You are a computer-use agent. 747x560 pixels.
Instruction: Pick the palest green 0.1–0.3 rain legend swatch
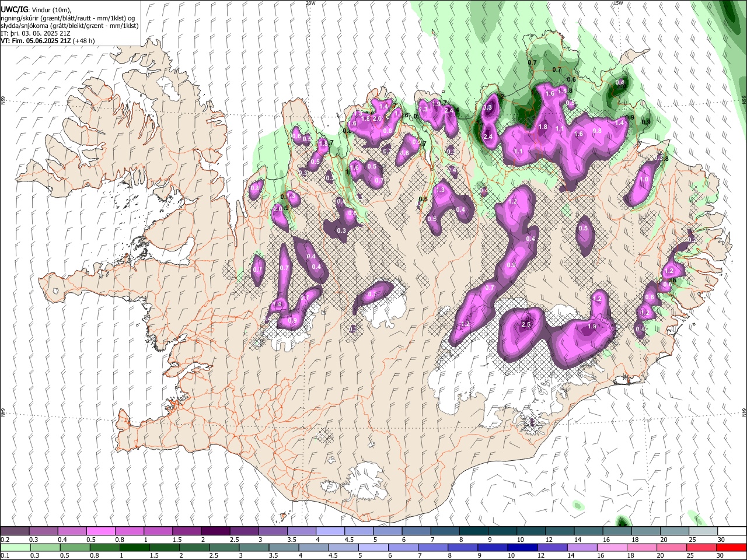[15, 547]
